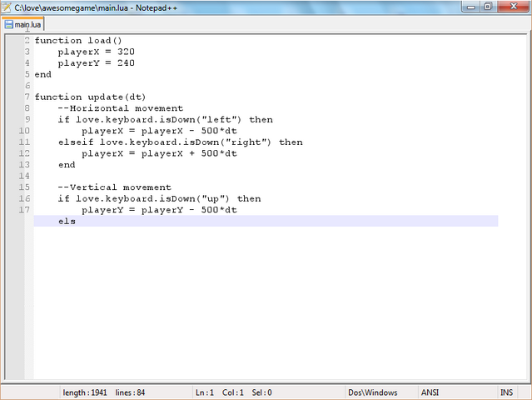532x400 pixels.
Task: Click the "lines : 84" status bar entry
Action: click(x=130, y=392)
